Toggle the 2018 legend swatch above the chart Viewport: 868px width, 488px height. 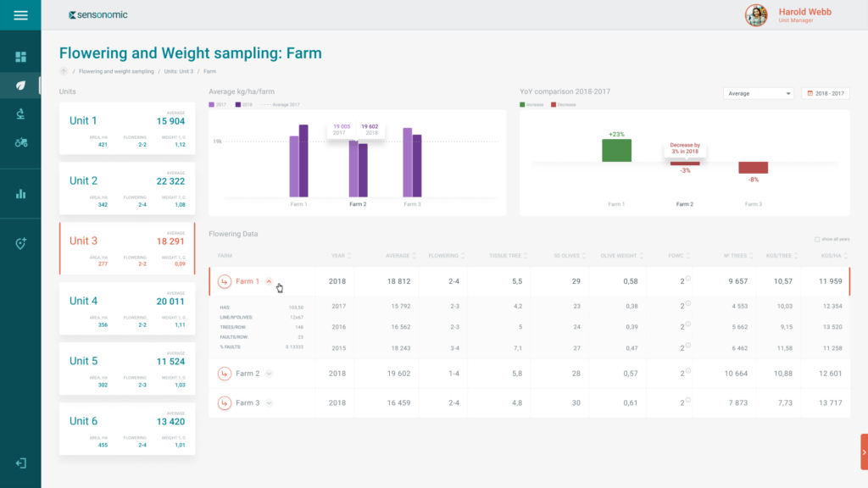coord(236,103)
